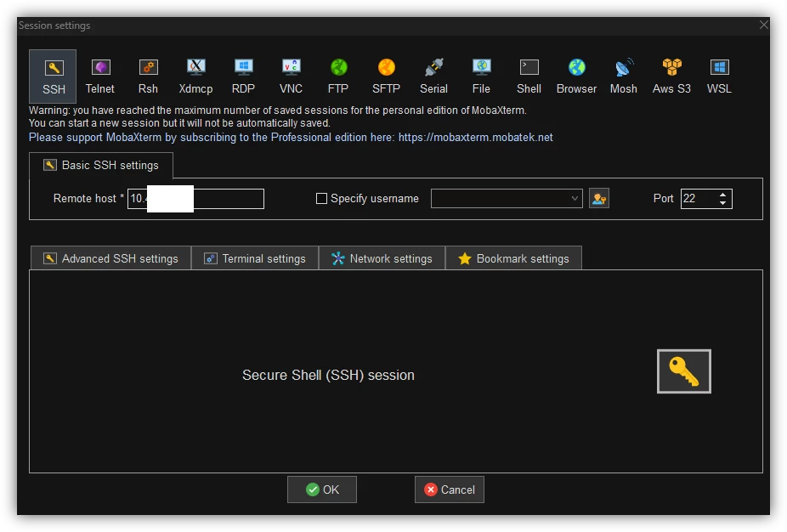This screenshot has height=532, width=787.
Task: Pick the FTP session type
Action: [x=338, y=76]
